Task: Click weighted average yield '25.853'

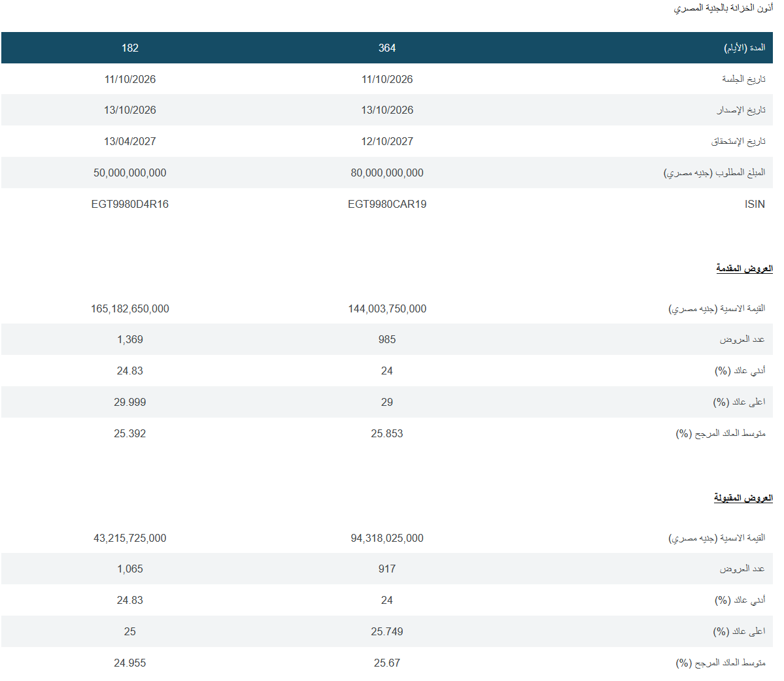Action: coord(387,434)
